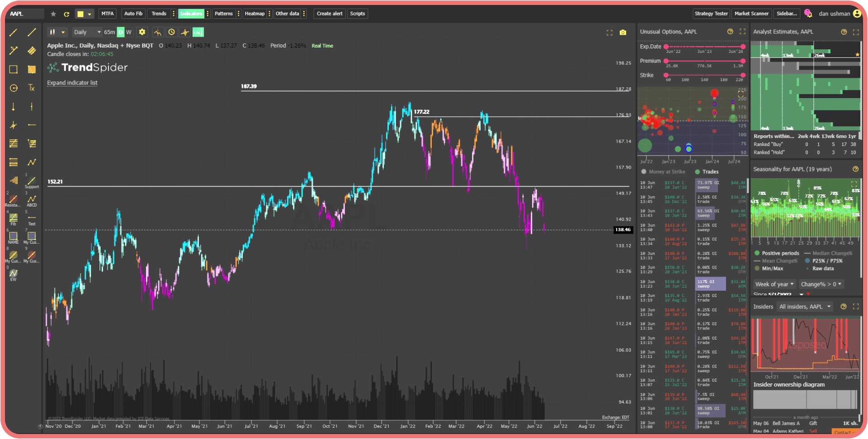Select the horizontal ray tool

point(32,125)
